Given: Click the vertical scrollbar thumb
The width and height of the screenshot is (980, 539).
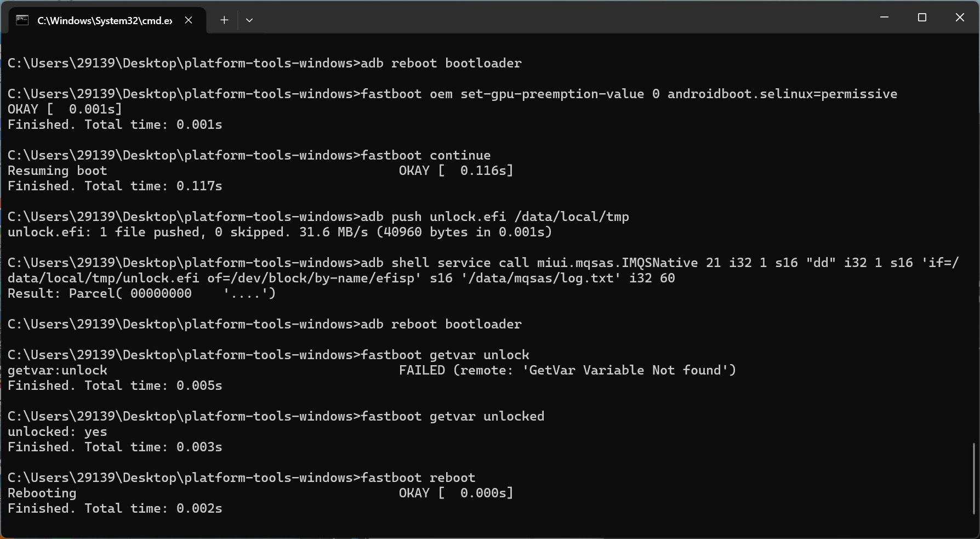Looking at the screenshot, I should [x=974, y=478].
